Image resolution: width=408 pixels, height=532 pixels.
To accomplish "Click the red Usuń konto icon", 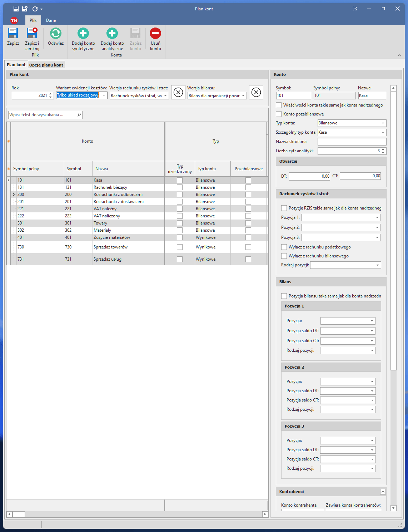I will pyautogui.click(x=155, y=34).
